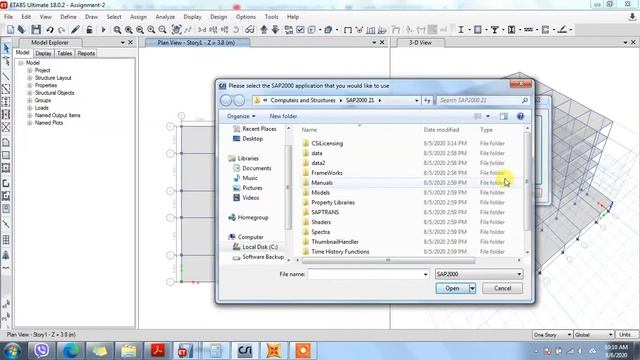This screenshot has width=640, height=360.
Task: Switch to the Reports tab
Action: pyautogui.click(x=86, y=53)
